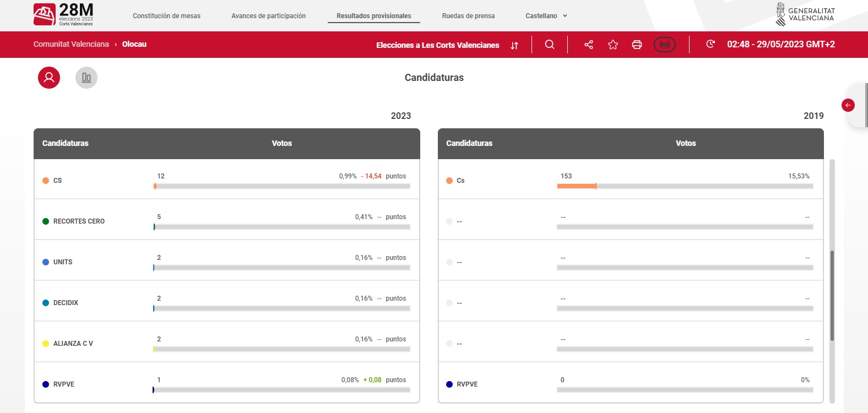Switch to candidates view with person icon
Image resolution: width=868 pixels, height=413 pixels.
tap(49, 78)
